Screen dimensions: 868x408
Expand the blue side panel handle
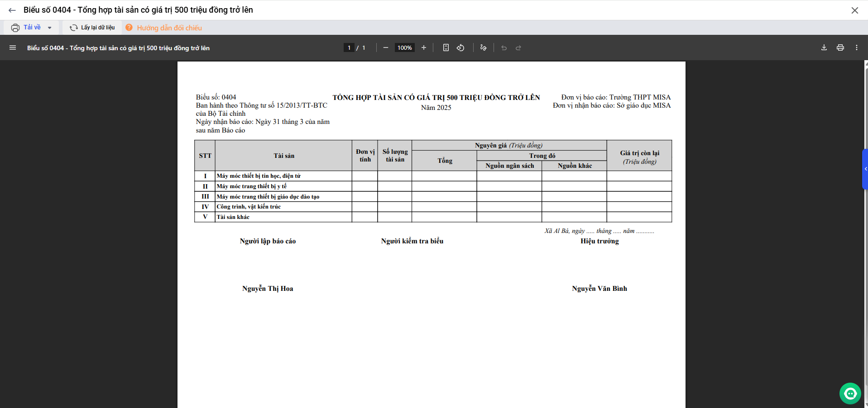pyautogui.click(x=865, y=169)
